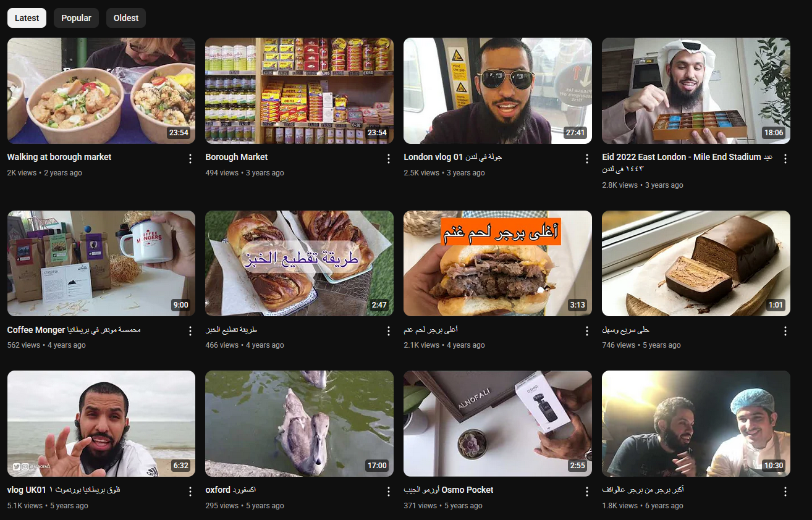This screenshot has height=520, width=812.
Task: Open more actions for Osmo Pocket video
Action: pyautogui.click(x=587, y=492)
